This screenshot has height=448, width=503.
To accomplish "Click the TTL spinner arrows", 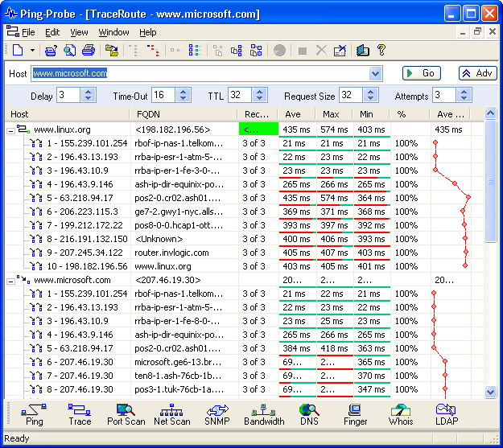I will tap(259, 95).
